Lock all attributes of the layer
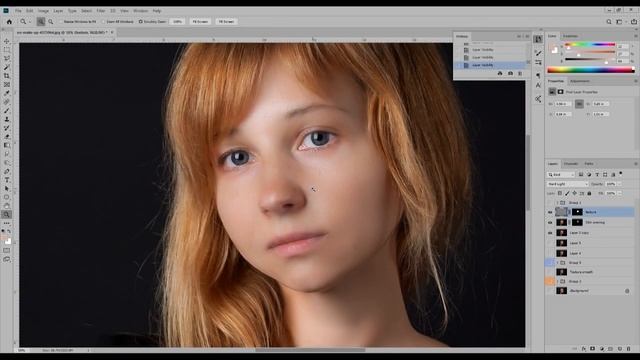Viewport: 640px width, 360px height. click(x=589, y=193)
